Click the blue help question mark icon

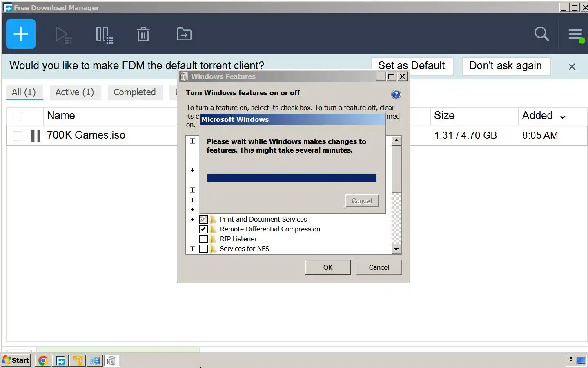tap(396, 95)
